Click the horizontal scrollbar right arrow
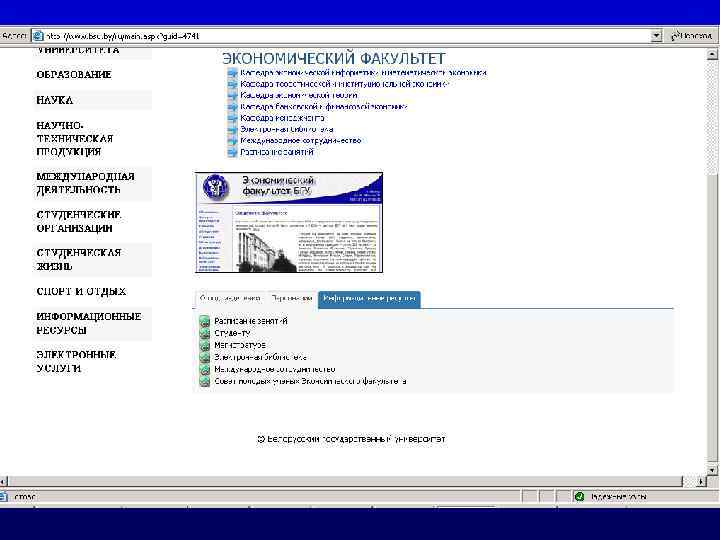The width and height of the screenshot is (720, 540). coord(701,482)
